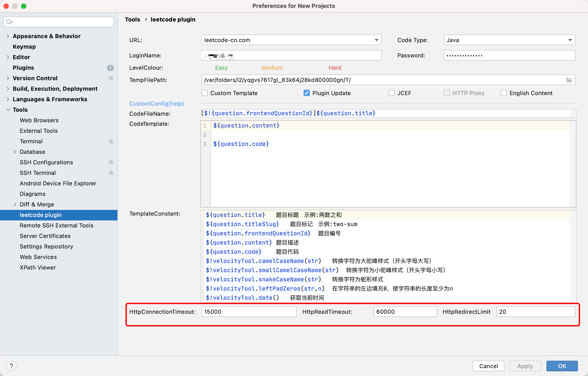
Task: Click the Apply button
Action: click(x=525, y=366)
